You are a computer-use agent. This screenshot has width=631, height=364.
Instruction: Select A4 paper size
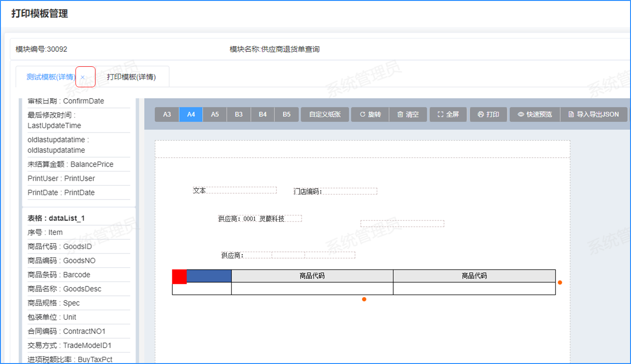tap(191, 115)
